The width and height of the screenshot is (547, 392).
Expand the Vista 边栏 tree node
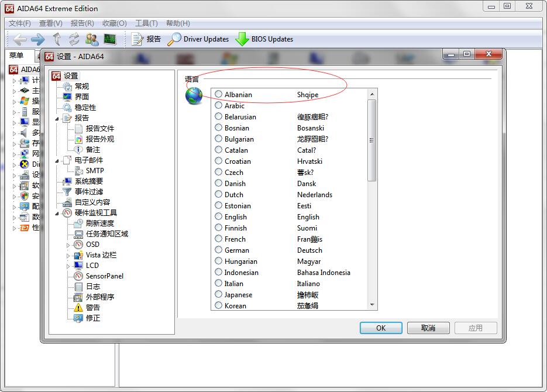click(68, 256)
